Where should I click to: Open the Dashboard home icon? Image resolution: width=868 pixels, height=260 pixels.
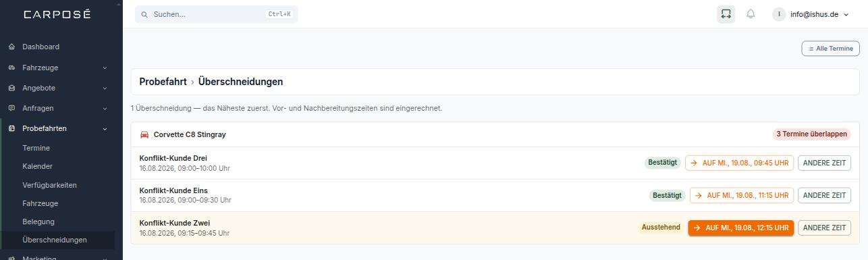tap(11, 47)
